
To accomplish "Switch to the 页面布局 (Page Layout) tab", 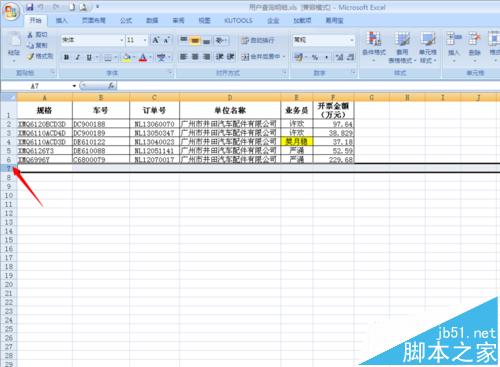I will click(x=94, y=21).
